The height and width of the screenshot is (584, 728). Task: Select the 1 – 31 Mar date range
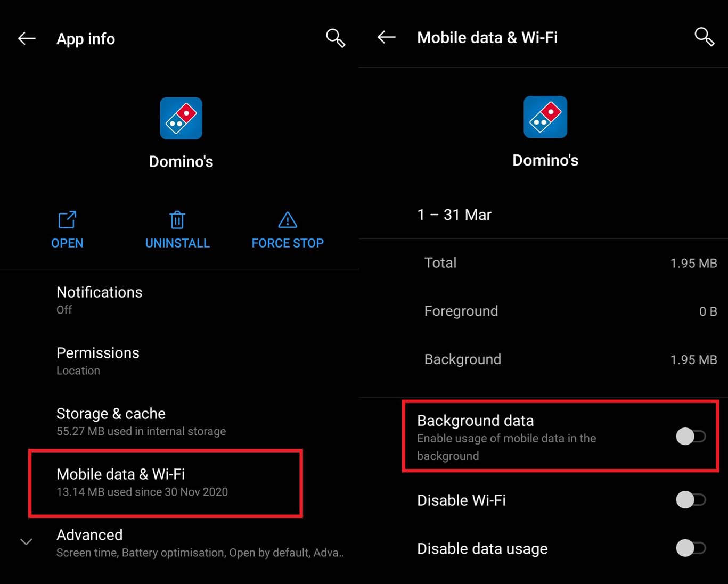(x=454, y=215)
